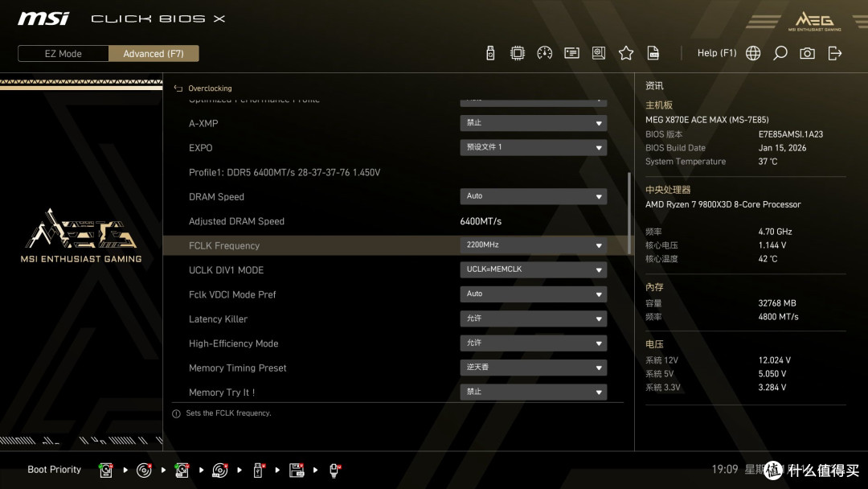
Task: Click System Temperature 37 °C value
Action: coord(768,161)
